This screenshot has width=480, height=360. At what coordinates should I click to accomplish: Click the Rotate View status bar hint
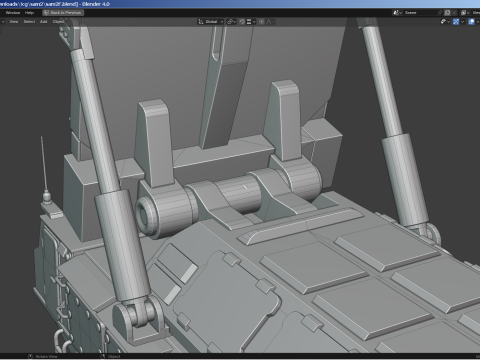[43, 356]
